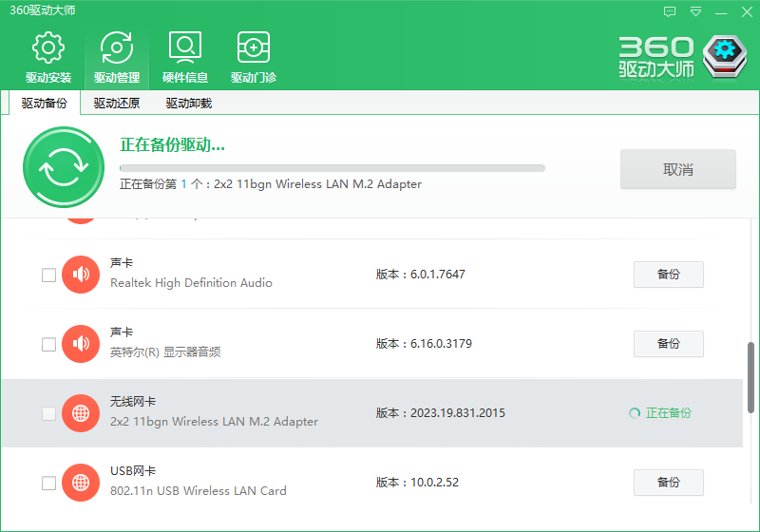The image size is (760, 532).
Task: Switch to the 驱动还原 tab
Action: click(x=117, y=104)
